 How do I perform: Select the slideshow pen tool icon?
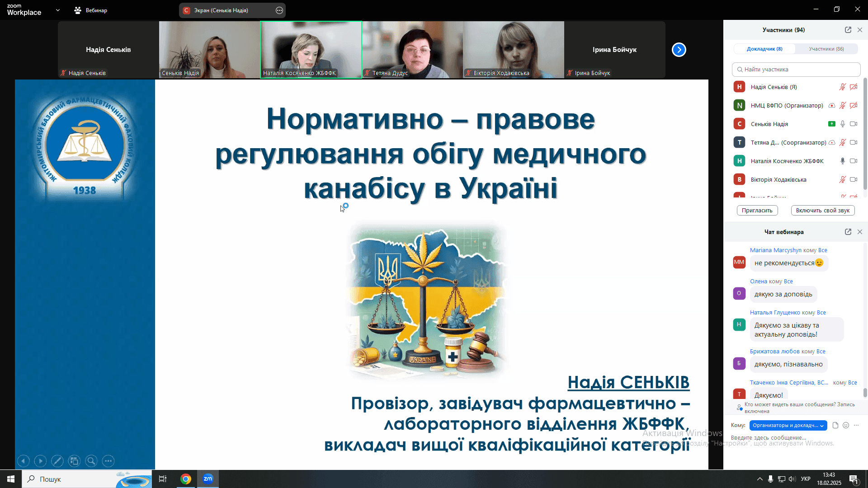click(57, 461)
